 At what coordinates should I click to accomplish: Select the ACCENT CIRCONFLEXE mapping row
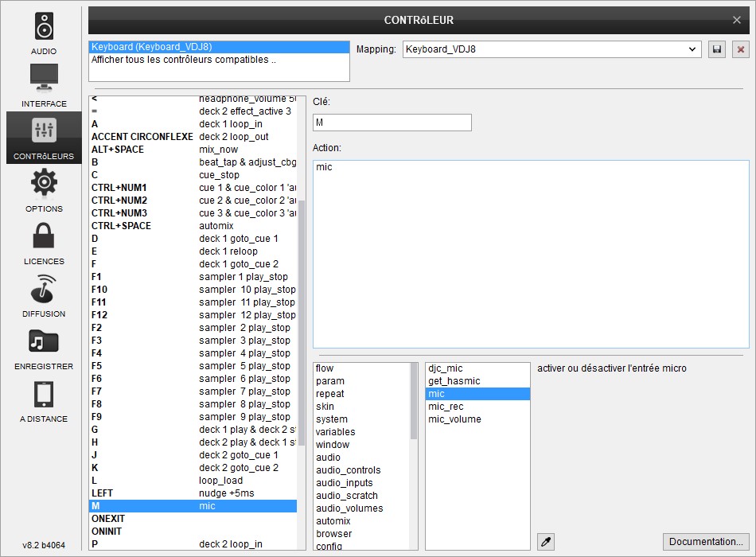point(193,137)
